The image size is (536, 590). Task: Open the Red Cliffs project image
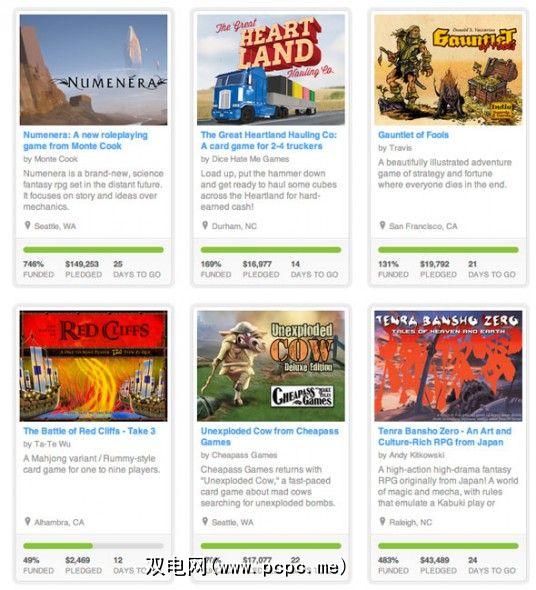point(93,366)
